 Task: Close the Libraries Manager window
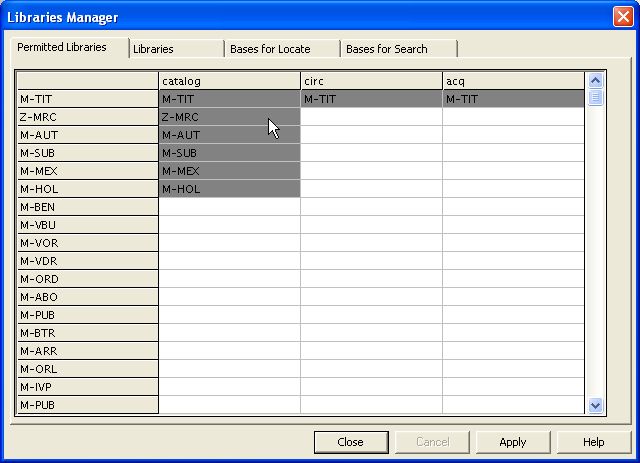[x=623, y=17]
